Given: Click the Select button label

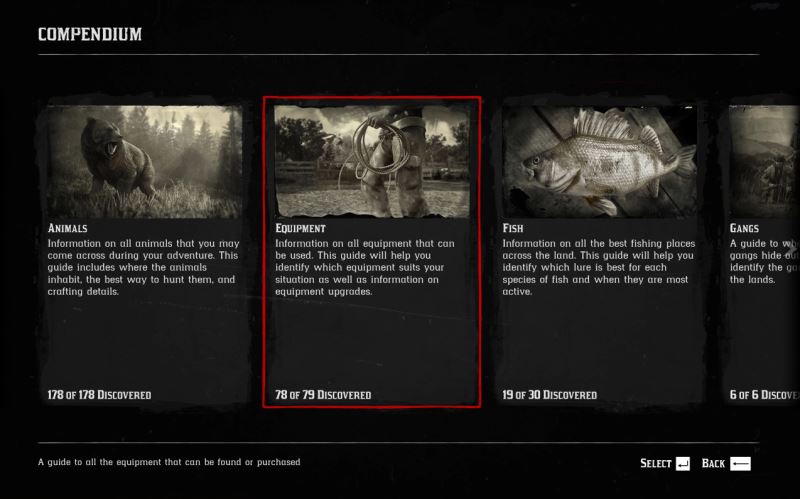Looking at the screenshot, I should pos(656,463).
